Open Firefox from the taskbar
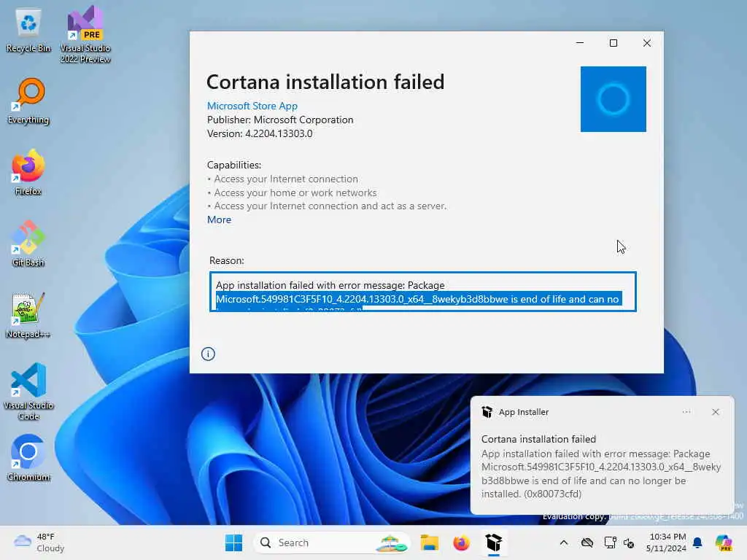The width and height of the screenshot is (747, 560). [x=461, y=542]
